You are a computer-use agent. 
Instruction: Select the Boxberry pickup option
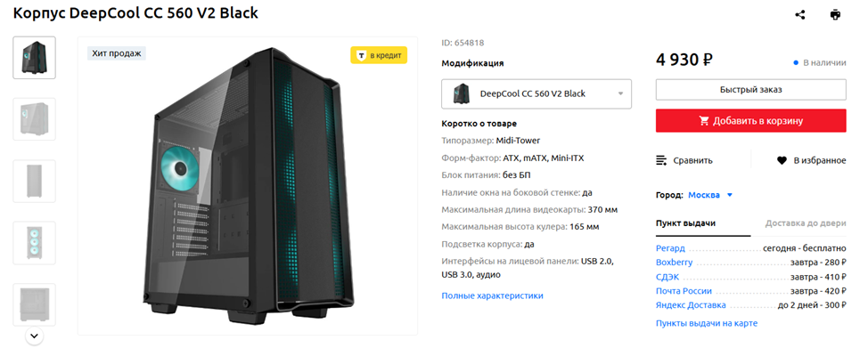point(674,263)
